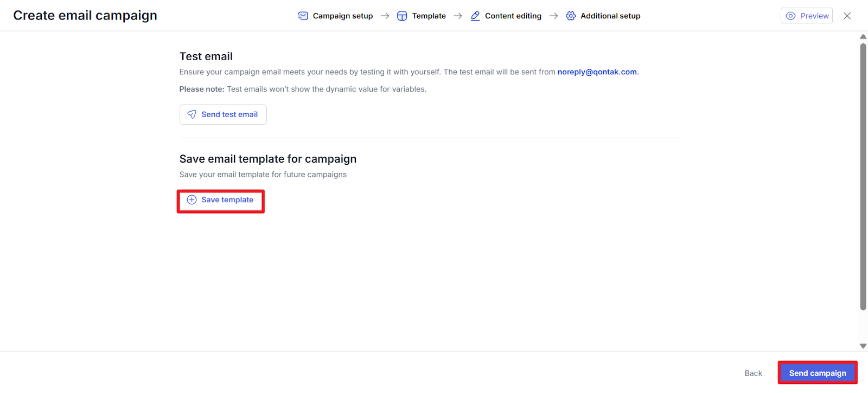
Task: Click the eye icon in Preview
Action: pos(791,16)
